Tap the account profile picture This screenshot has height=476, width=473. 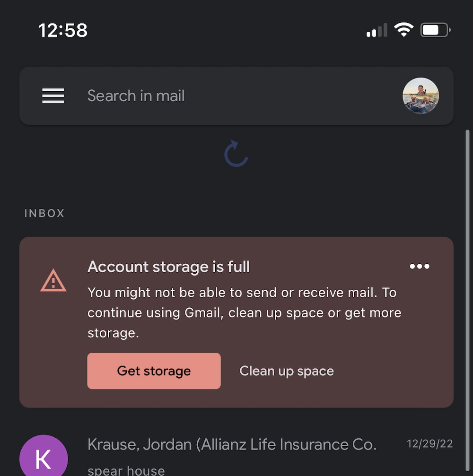click(x=420, y=95)
